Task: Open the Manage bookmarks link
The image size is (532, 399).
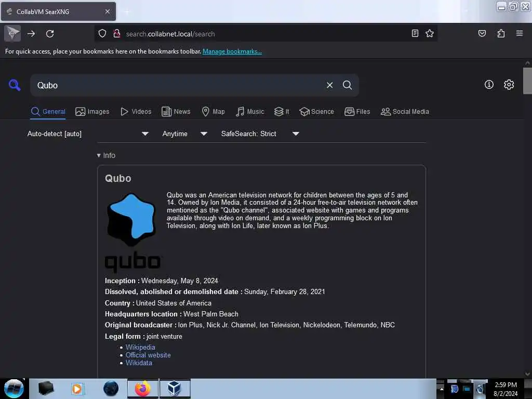Action: [232, 51]
